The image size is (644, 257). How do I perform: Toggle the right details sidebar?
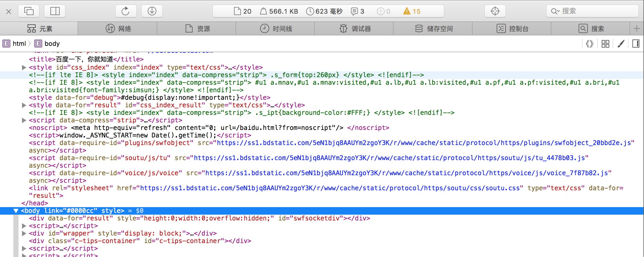click(x=636, y=44)
